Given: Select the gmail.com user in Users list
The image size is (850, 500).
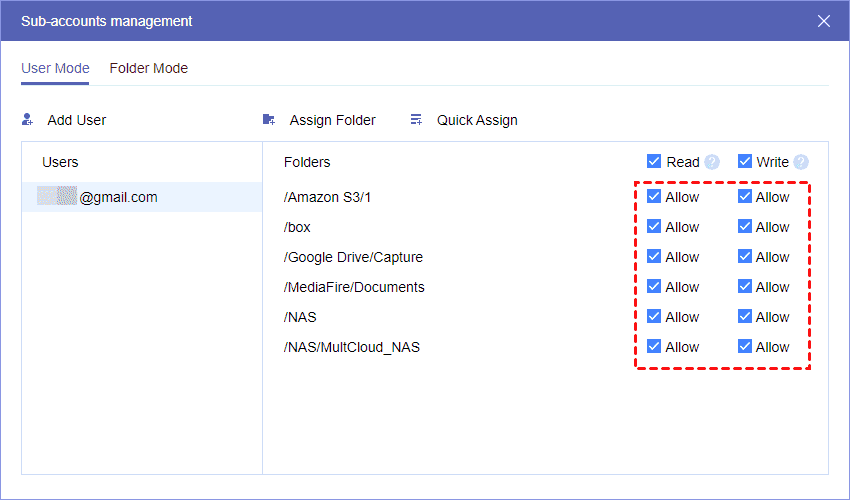Looking at the screenshot, I should [118, 197].
